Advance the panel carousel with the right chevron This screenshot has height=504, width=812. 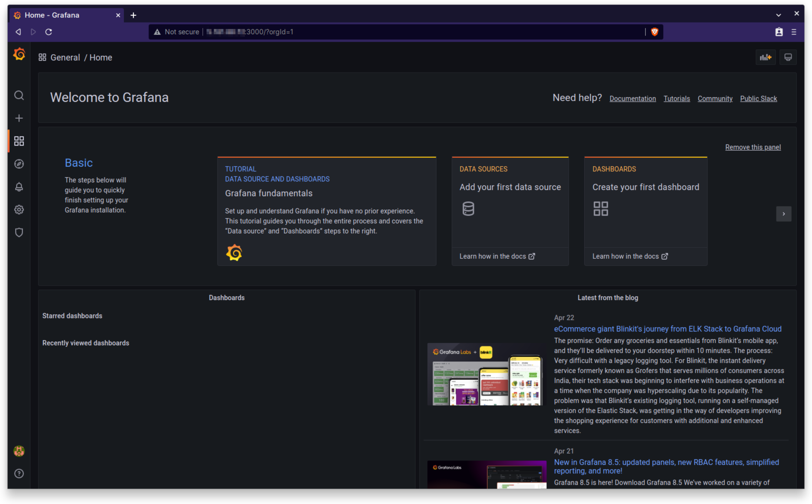784,214
